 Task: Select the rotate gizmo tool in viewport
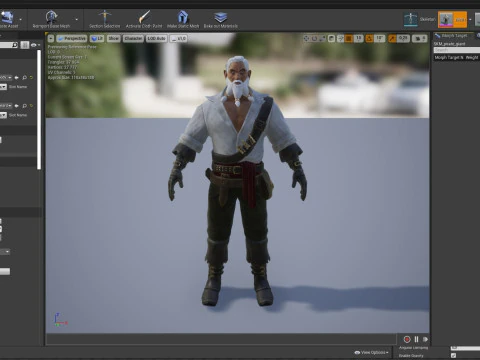tap(314, 39)
